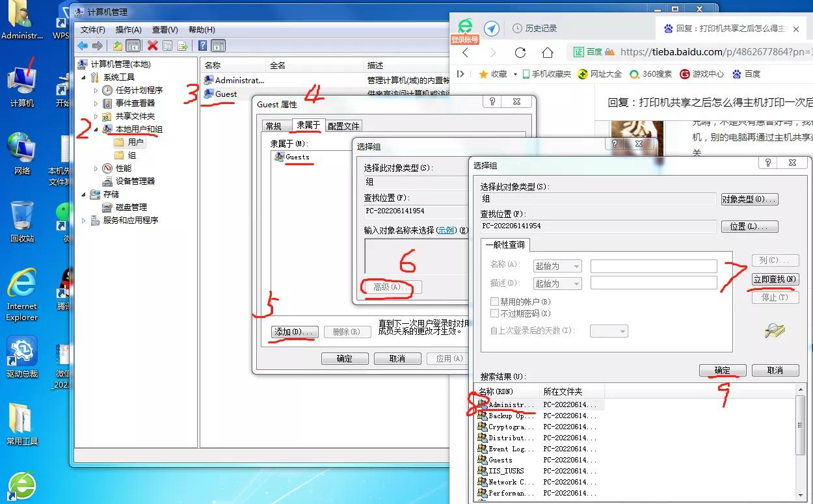Expand the 任务计划程序 tree node
Image resolution: width=813 pixels, height=504 pixels.
click(x=94, y=89)
